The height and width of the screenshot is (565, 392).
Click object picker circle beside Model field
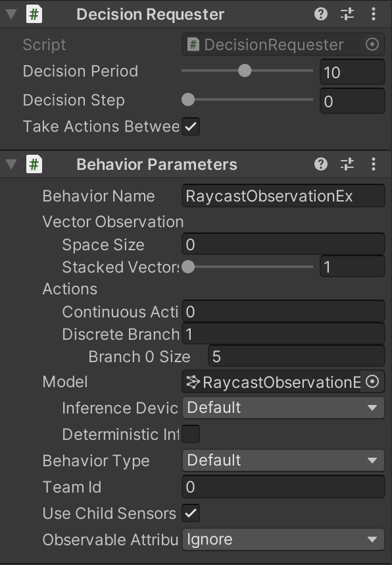click(x=372, y=381)
